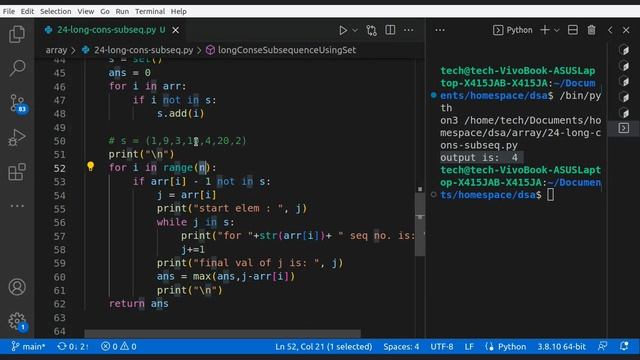Change indentation via Spaces: 4
Screen dimensions: 640x360
pyautogui.click(x=401, y=347)
